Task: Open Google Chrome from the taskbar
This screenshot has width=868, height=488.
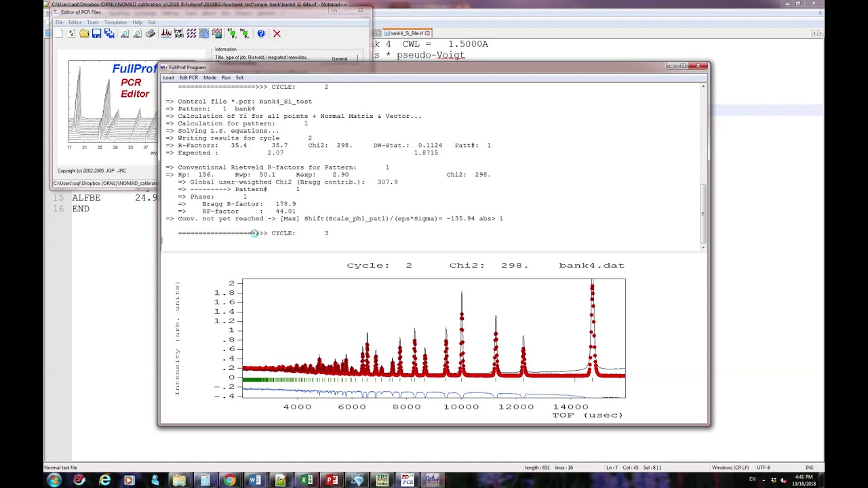Action: point(229,480)
